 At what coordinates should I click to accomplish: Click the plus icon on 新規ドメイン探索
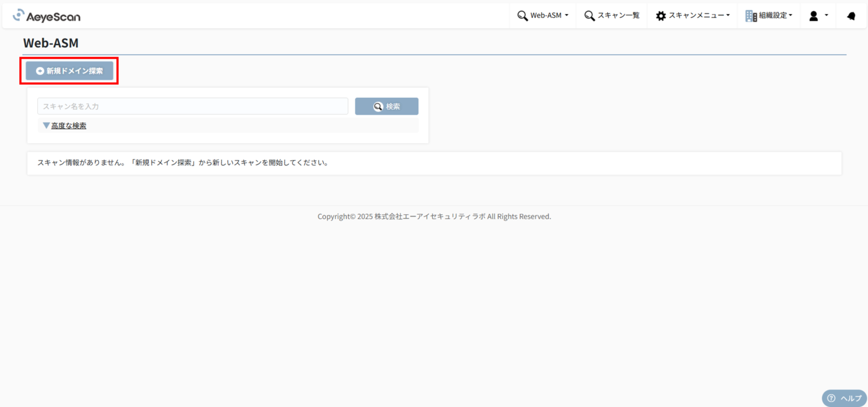point(40,71)
